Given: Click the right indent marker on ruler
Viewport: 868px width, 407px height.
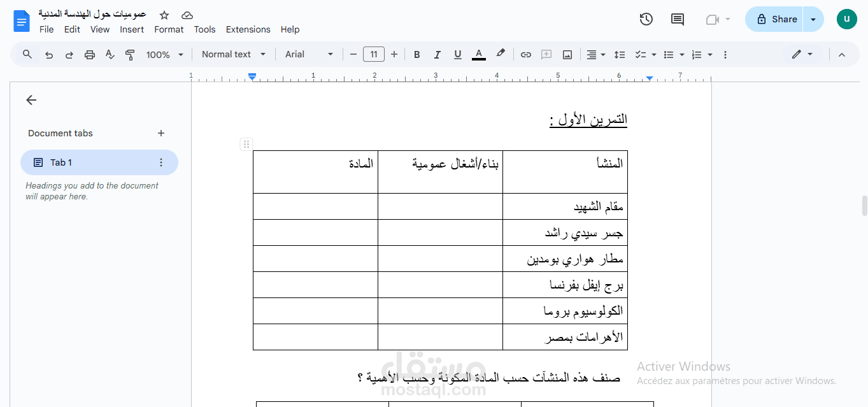Looking at the screenshot, I should [x=649, y=78].
